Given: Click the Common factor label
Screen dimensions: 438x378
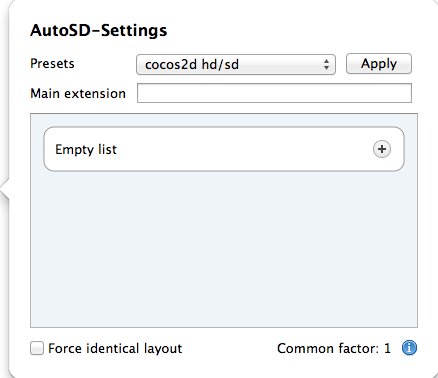Looking at the screenshot, I should [328, 349].
